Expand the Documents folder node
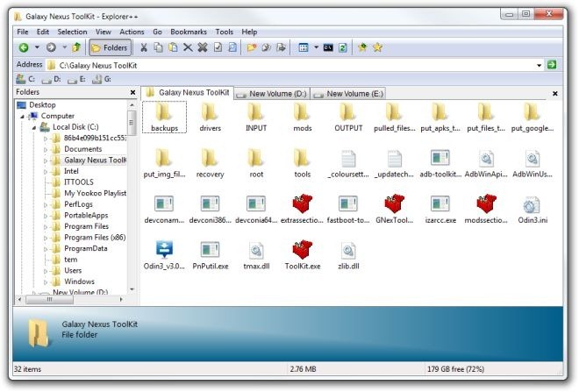The height and width of the screenshot is (392, 579). point(46,149)
